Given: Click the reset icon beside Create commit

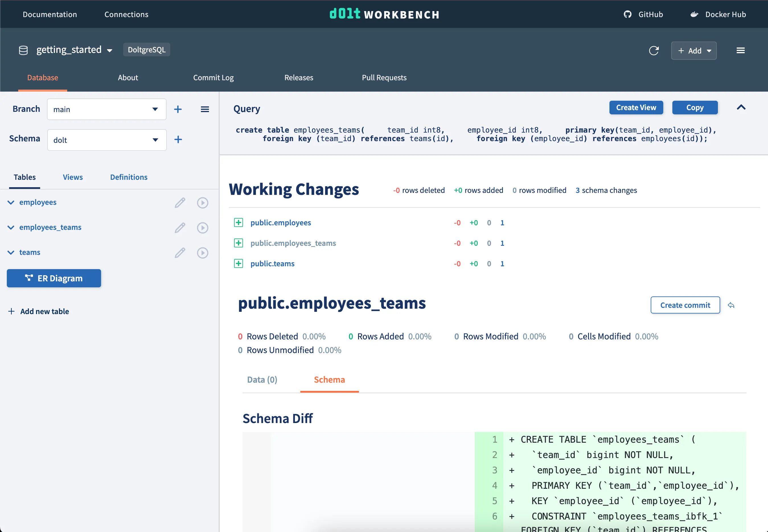Looking at the screenshot, I should click(x=731, y=305).
